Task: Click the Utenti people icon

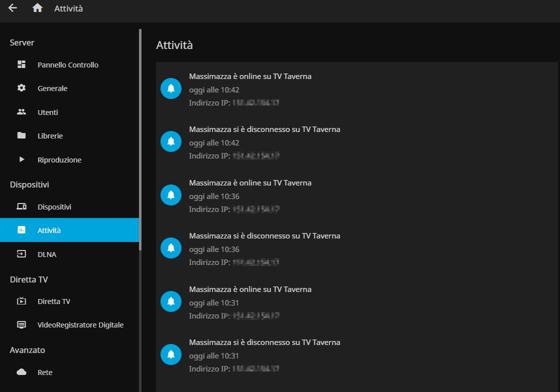Action: [21, 112]
